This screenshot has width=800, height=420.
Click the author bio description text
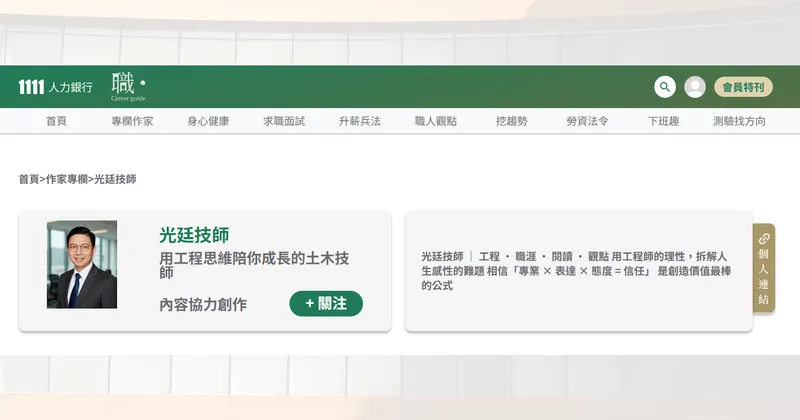point(576,271)
